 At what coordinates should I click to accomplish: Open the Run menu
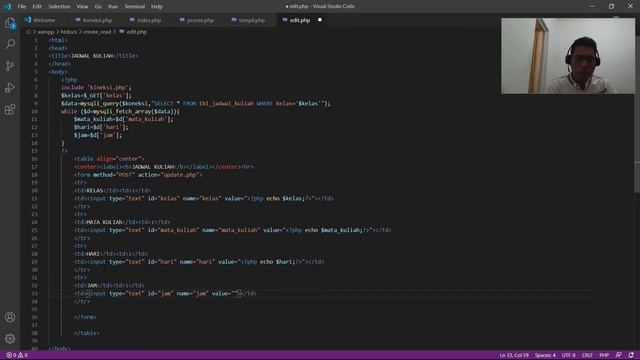pos(113,6)
